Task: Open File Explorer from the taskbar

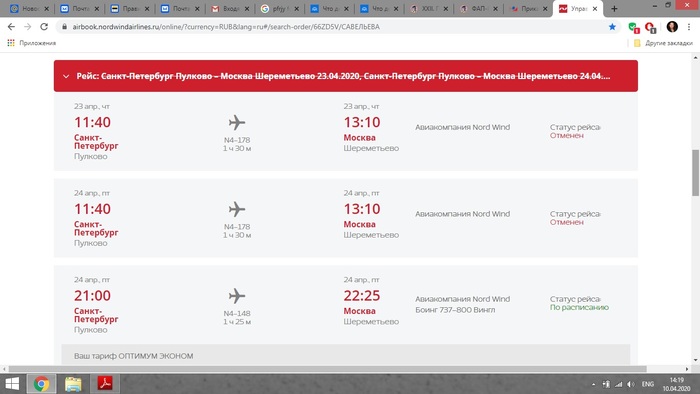Action: point(73,384)
